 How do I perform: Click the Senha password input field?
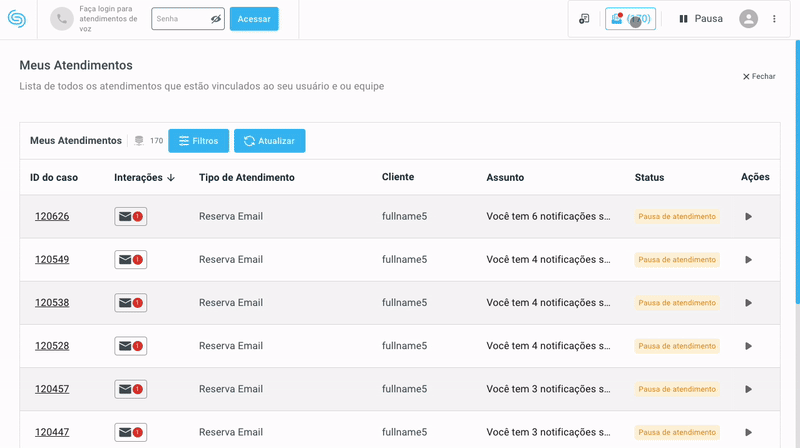click(x=180, y=19)
